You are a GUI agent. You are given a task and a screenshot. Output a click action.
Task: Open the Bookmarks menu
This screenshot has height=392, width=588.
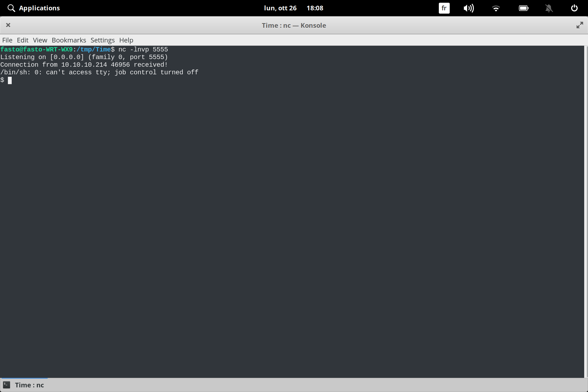(x=69, y=40)
